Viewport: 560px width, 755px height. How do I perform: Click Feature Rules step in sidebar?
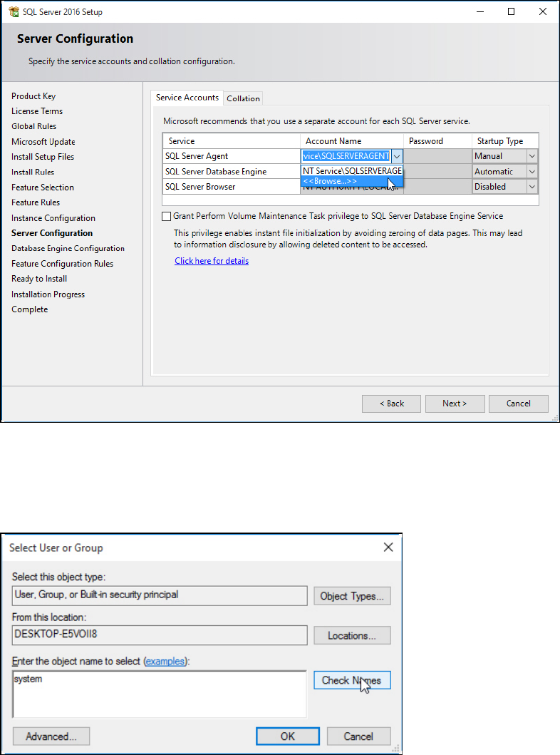(36, 202)
